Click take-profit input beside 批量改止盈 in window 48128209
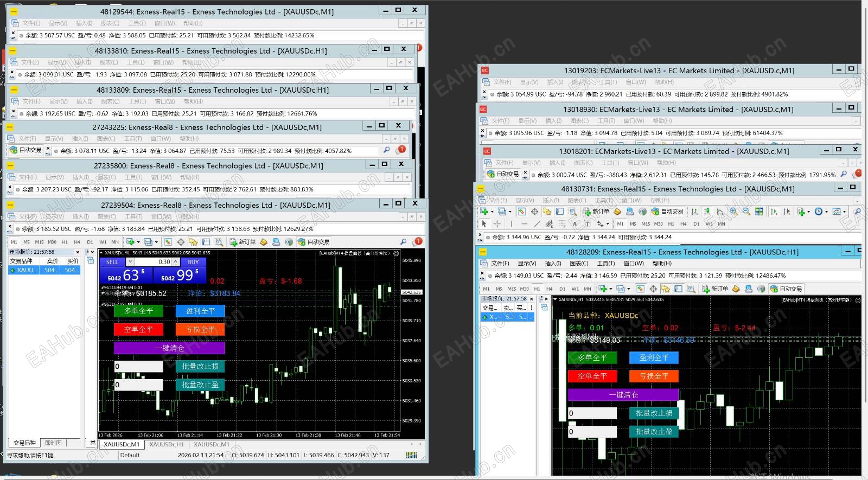The height and width of the screenshot is (480, 868). pos(592,432)
